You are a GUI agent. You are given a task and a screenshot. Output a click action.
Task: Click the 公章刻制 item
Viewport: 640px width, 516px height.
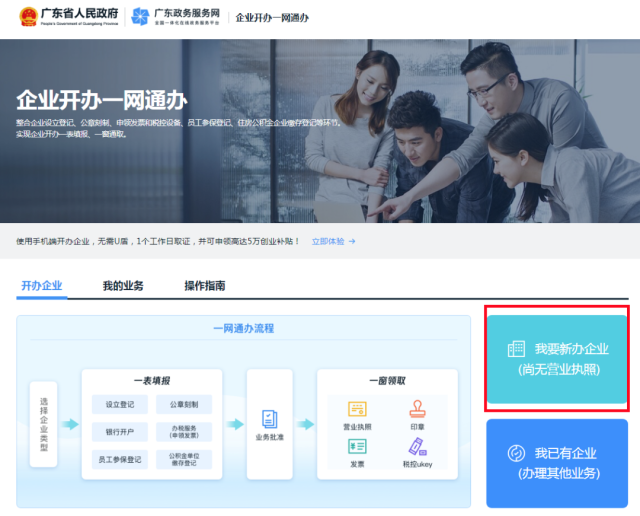click(184, 404)
